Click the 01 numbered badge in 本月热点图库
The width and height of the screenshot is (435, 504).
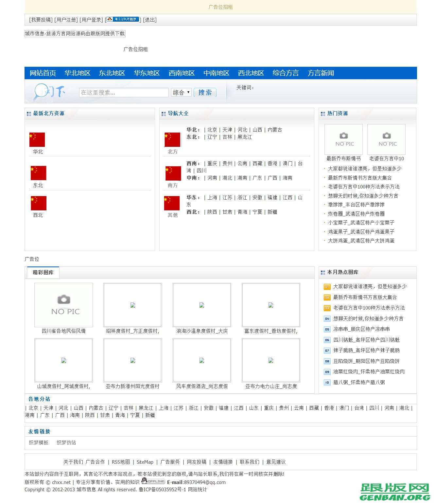(326, 287)
